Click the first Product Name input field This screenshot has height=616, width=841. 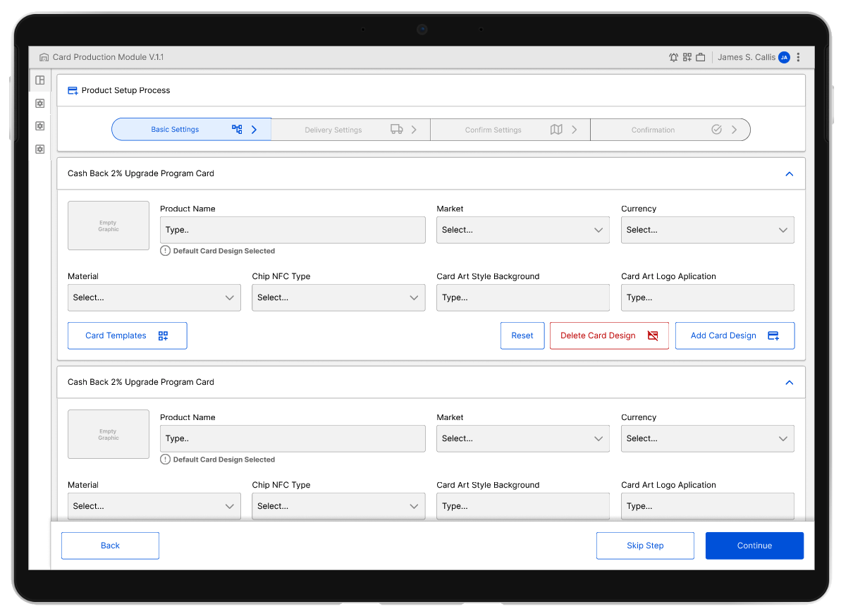(x=293, y=230)
